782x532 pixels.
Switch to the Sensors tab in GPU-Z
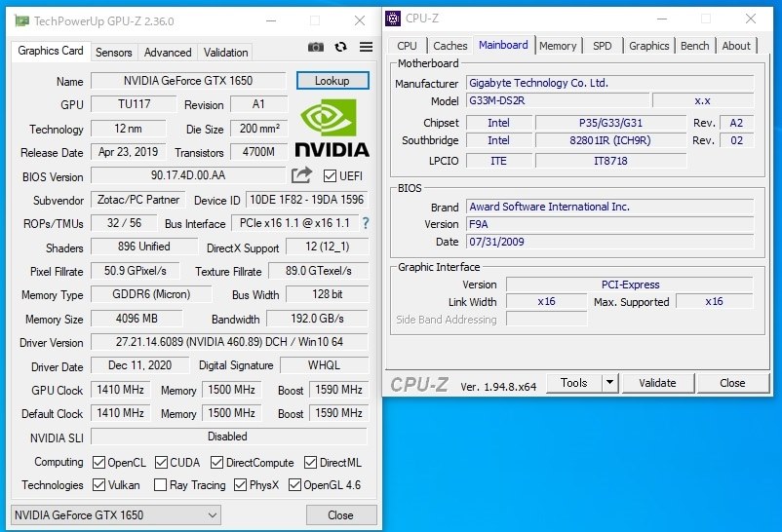[x=114, y=53]
